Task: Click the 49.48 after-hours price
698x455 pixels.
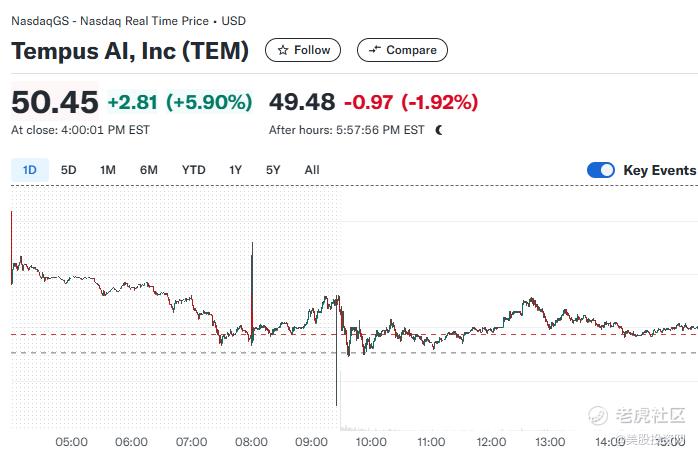Action: 302,102
